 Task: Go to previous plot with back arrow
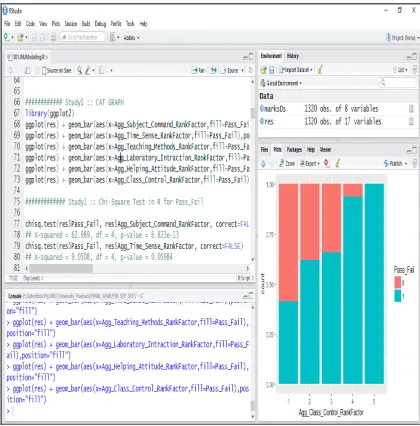263,163
